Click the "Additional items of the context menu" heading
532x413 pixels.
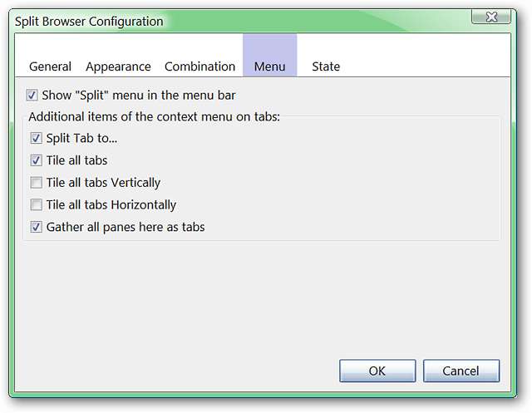point(154,117)
